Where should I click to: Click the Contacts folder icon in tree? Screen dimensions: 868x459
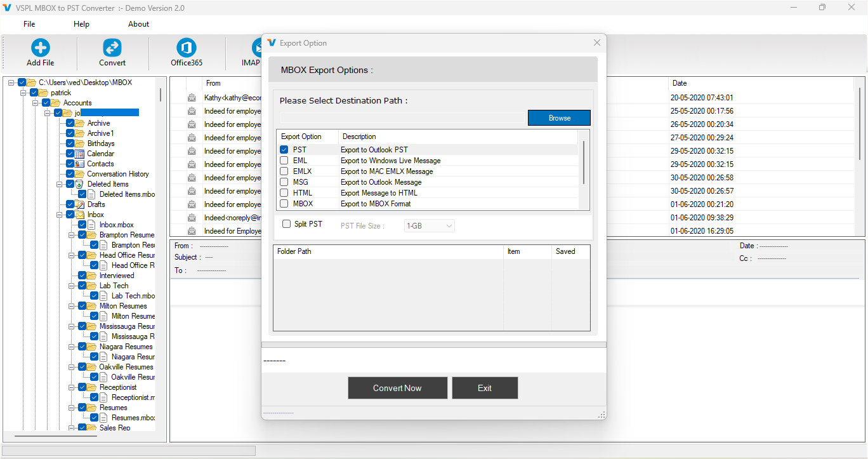79,164
